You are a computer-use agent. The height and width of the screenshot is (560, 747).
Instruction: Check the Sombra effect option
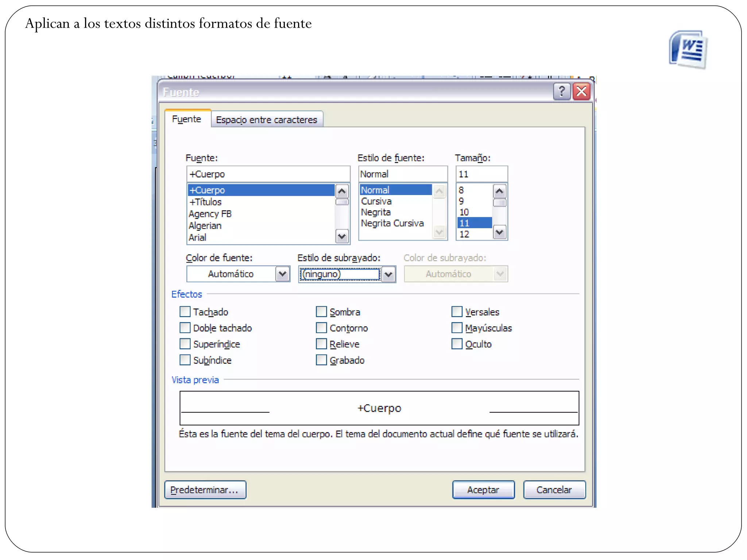[x=321, y=312]
